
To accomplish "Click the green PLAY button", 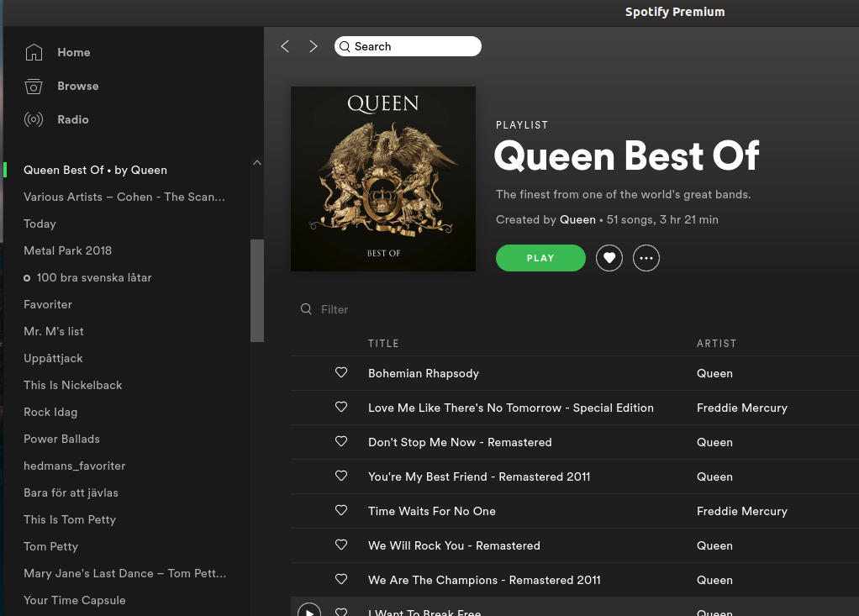I will tap(540, 258).
